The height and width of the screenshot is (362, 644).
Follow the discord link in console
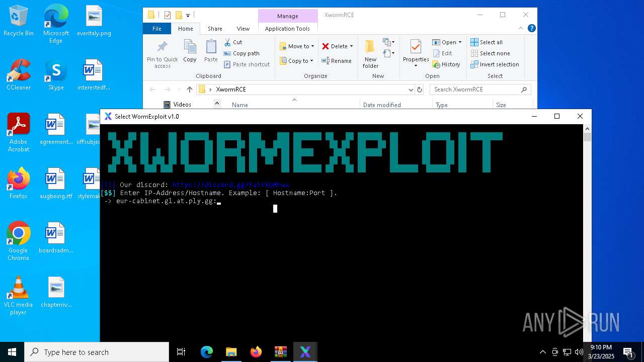click(231, 185)
